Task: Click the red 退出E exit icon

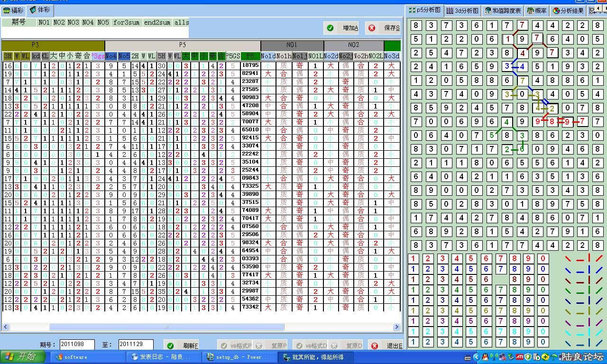Action: pos(374,346)
